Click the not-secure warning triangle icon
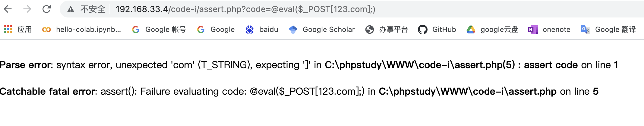Screen dimensions: 644x126 [71, 9]
